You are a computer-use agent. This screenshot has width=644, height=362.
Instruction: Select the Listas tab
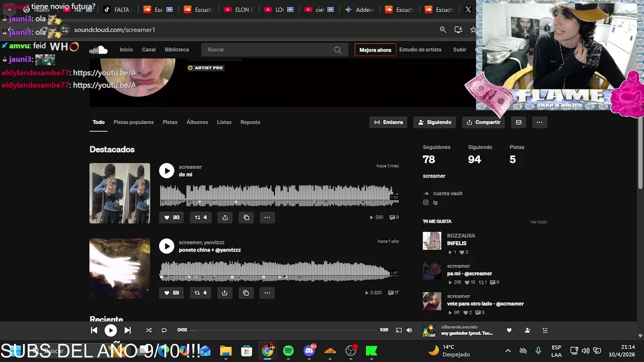click(x=224, y=122)
